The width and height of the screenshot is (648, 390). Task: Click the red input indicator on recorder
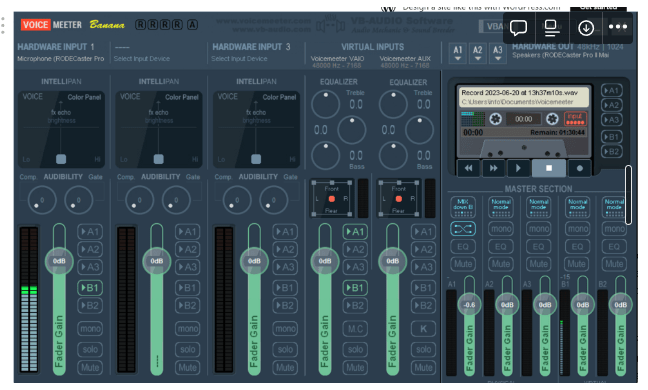[x=575, y=119]
